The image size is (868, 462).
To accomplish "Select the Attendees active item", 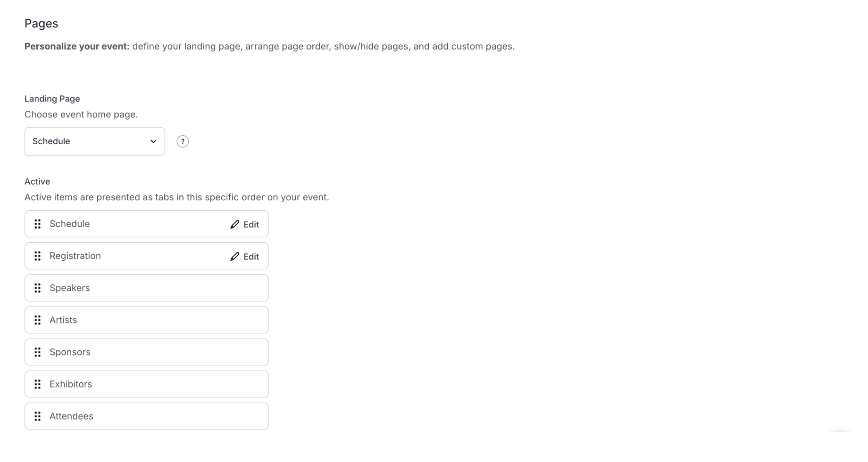I will pyautogui.click(x=147, y=416).
